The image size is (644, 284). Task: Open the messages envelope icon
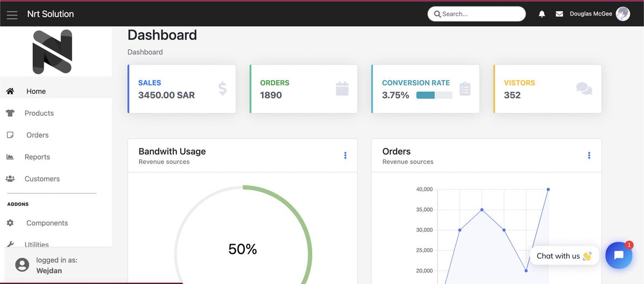coord(559,14)
